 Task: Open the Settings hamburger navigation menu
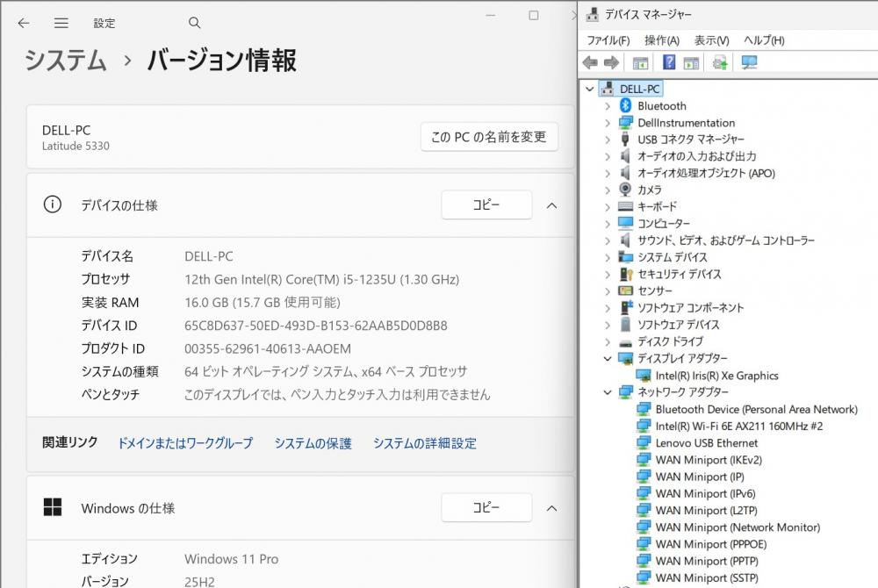click(x=61, y=23)
